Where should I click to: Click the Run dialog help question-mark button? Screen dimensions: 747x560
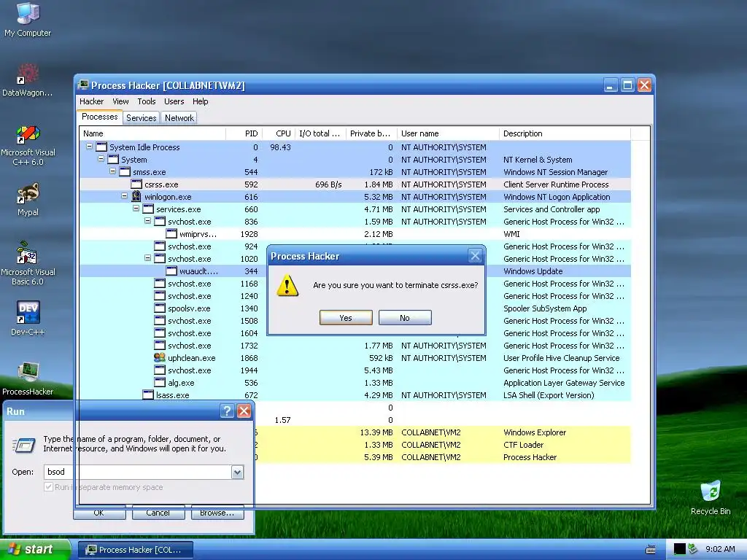pos(228,411)
